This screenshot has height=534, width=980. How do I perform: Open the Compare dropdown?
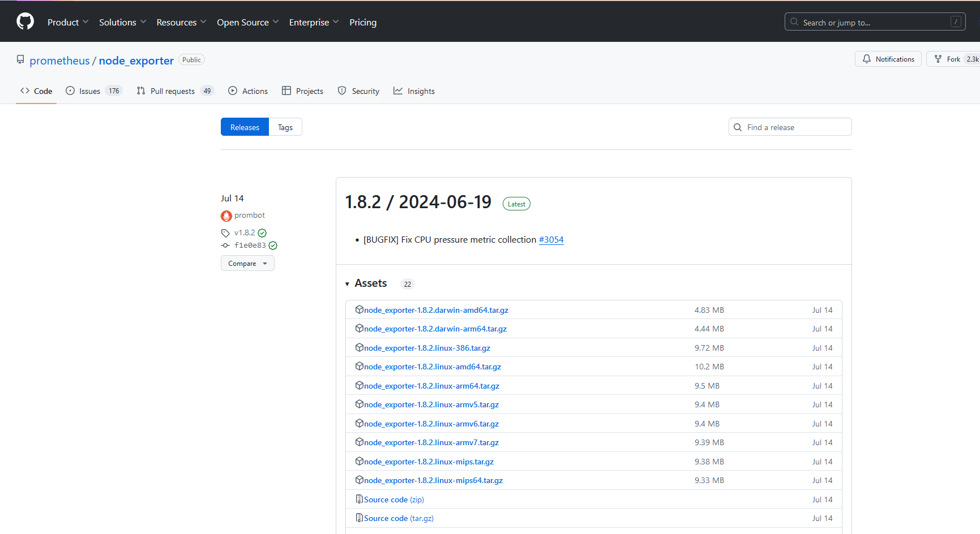(x=247, y=263)
